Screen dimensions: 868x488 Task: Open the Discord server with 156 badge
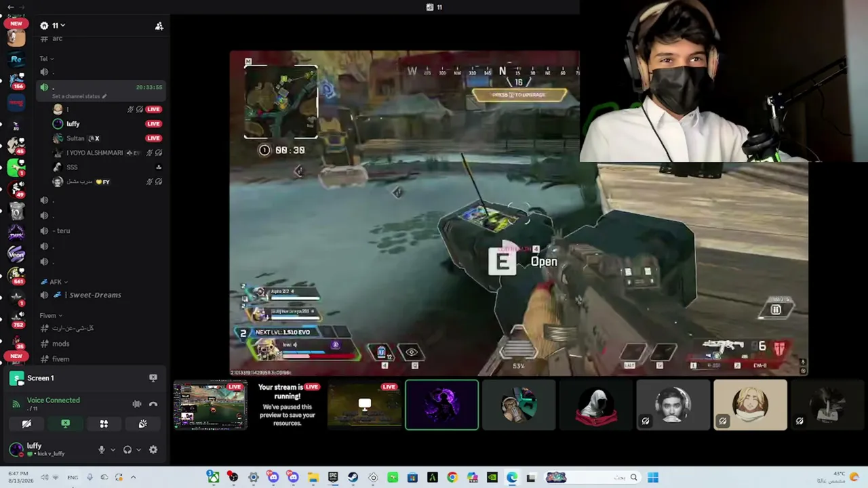16,81
